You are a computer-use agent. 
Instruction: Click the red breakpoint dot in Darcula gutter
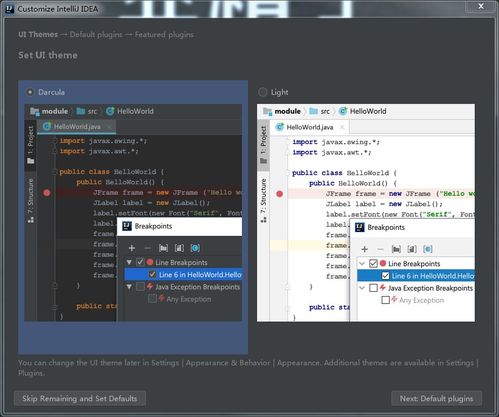tap(47, 192)
